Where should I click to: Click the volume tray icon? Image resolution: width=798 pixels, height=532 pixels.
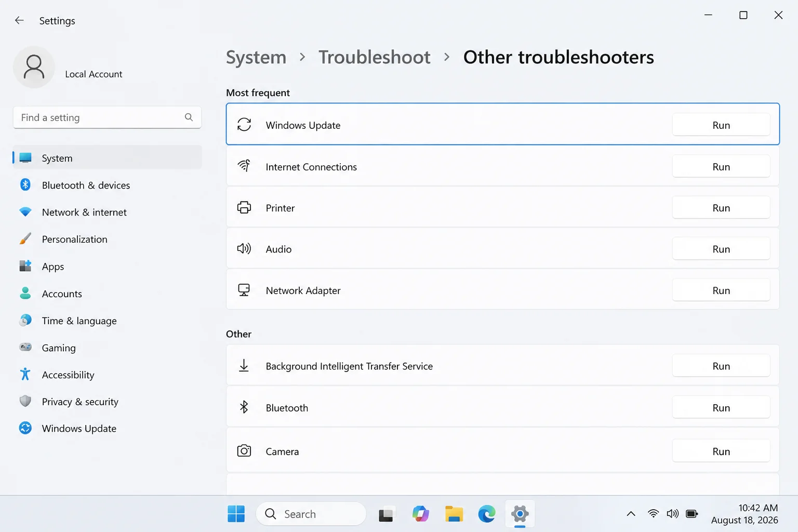coord(672,514)
